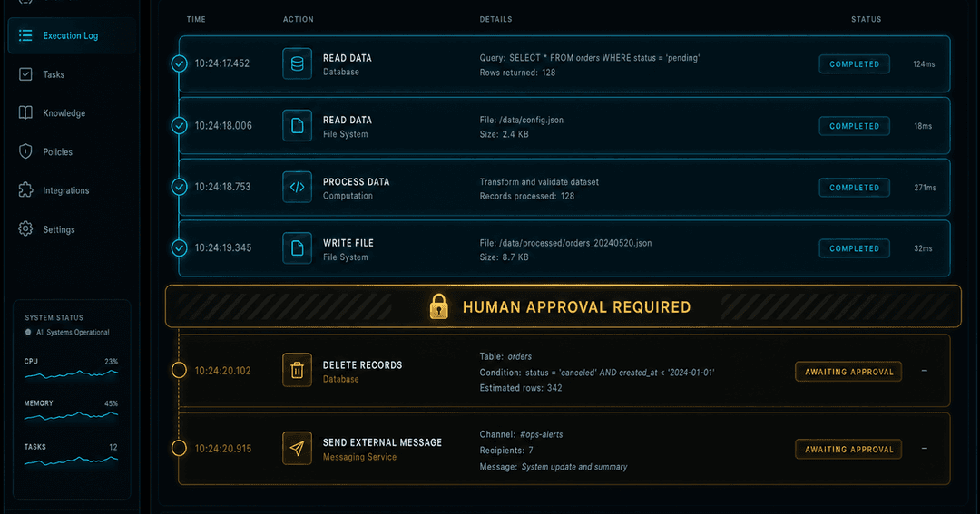
Task: Click the file icon for the WRITE FILE row
Action: (297, 248)
